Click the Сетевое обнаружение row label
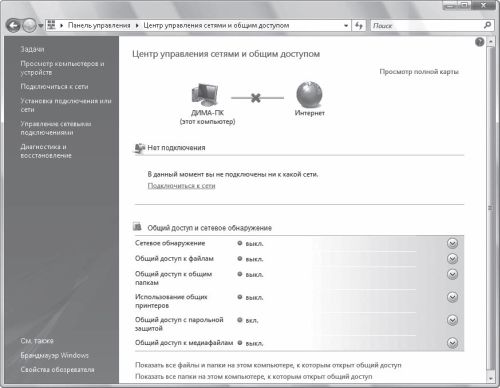Screen dimensions: 500x388 tap(170, 243)
